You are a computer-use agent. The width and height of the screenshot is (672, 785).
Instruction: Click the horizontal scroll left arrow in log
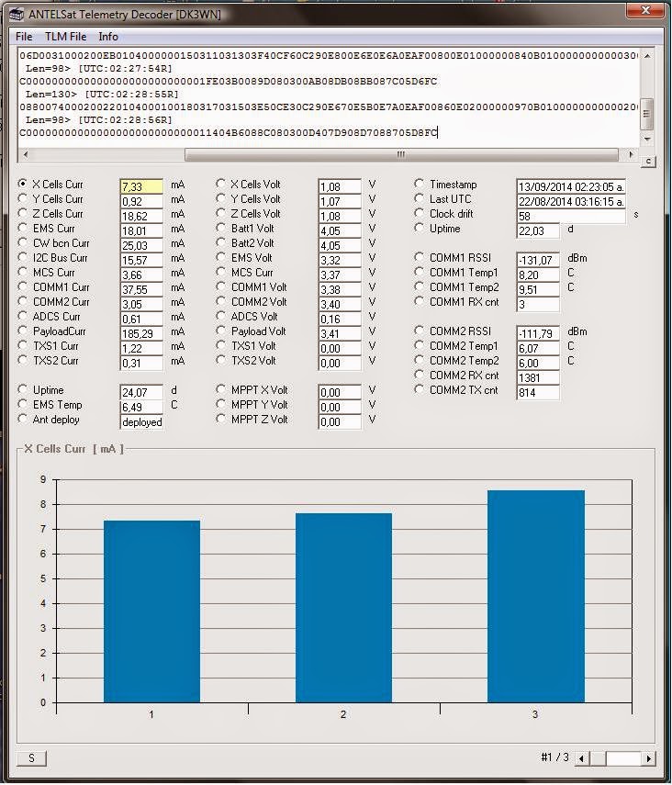coord(26,154)
